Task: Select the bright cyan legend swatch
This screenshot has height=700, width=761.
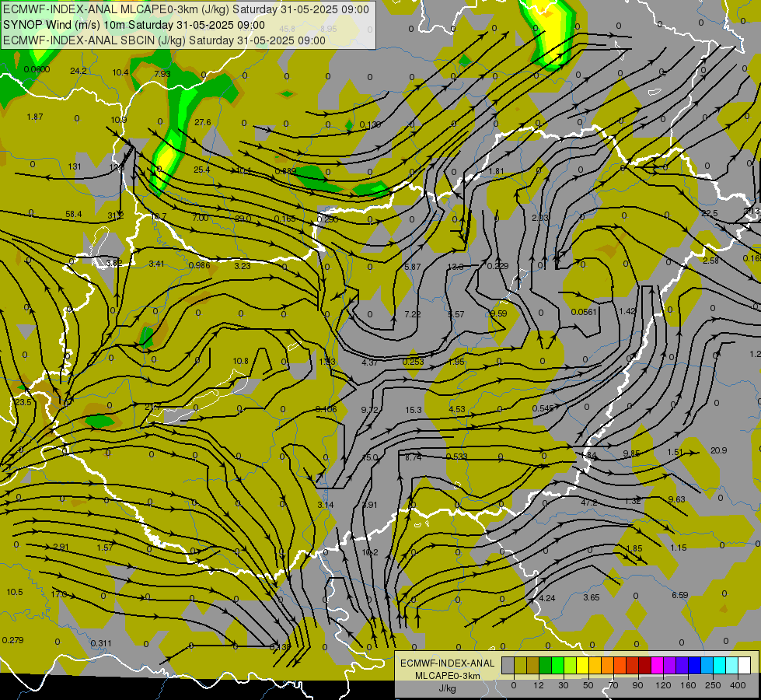Action: (720, 666)
